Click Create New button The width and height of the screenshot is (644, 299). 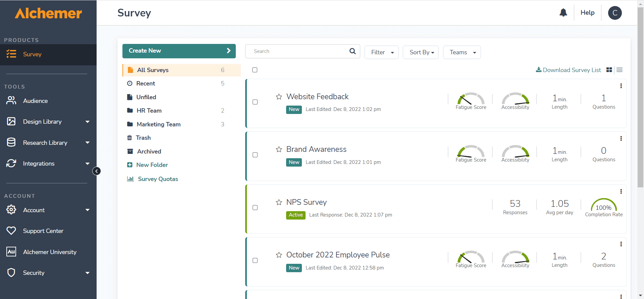coord(179,51)
